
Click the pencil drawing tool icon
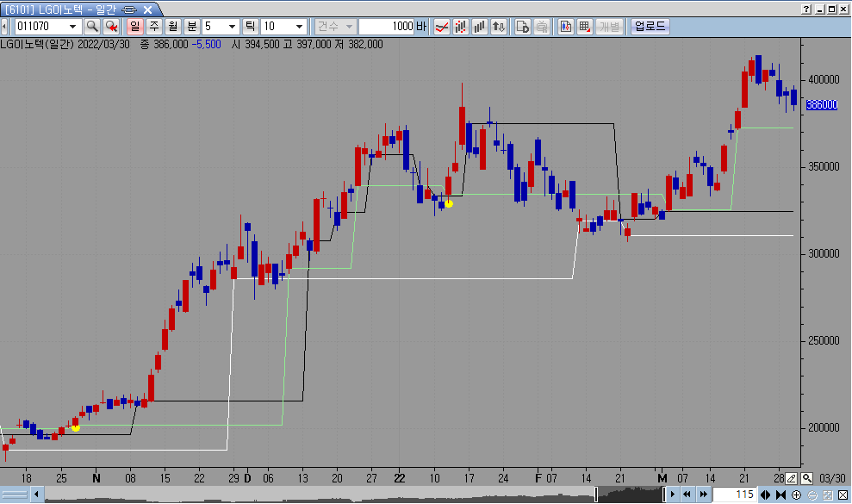[x=791, y=478]
